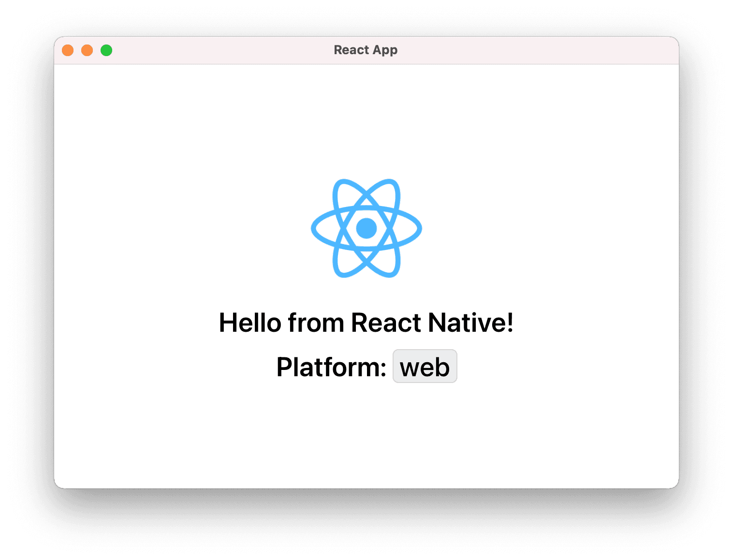Minimize the React App window
This screenshot has width=733, height=560.
(x=87, y=50)
